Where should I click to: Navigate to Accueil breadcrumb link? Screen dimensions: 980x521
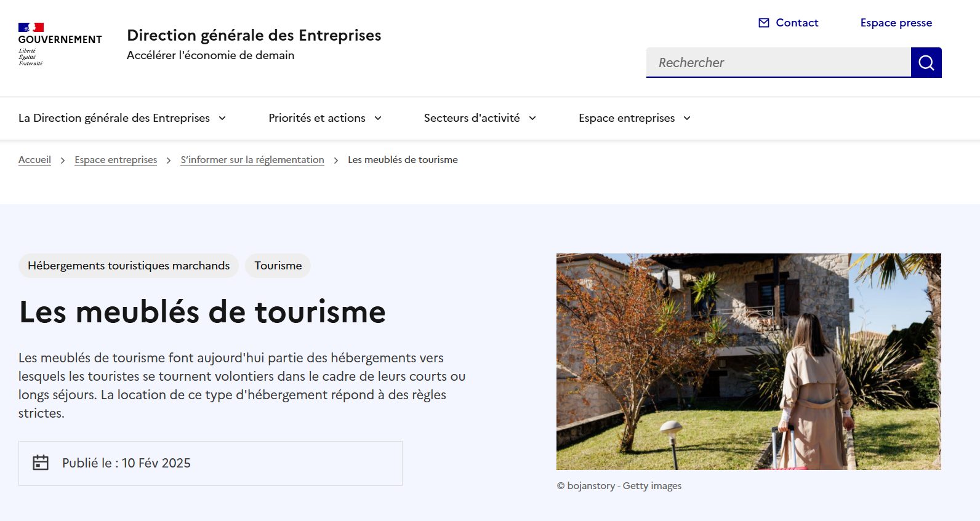coord(34,160)
